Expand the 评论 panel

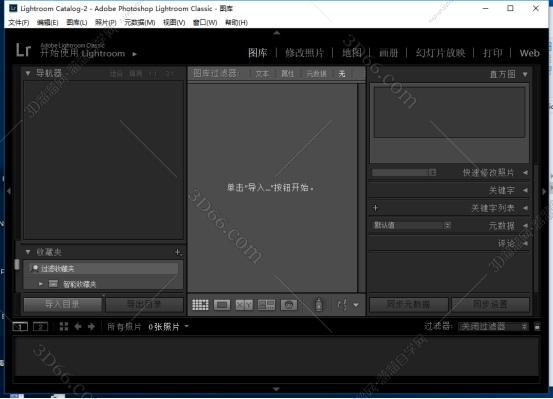click(525, 243)
